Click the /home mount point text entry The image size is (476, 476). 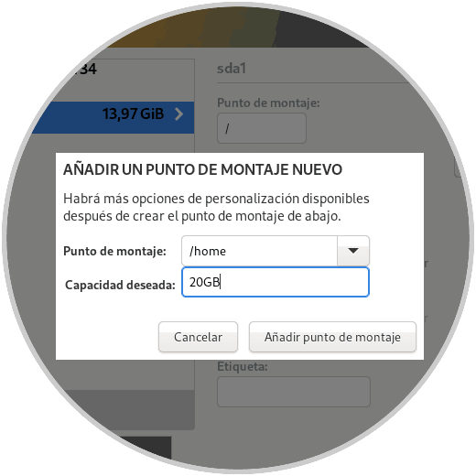tap(259, 251)
